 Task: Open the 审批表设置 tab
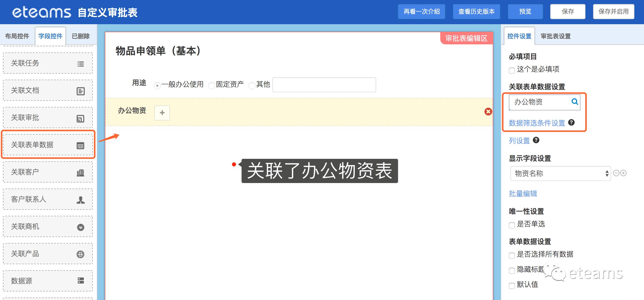pyautogui.click(x=555, y=36)
